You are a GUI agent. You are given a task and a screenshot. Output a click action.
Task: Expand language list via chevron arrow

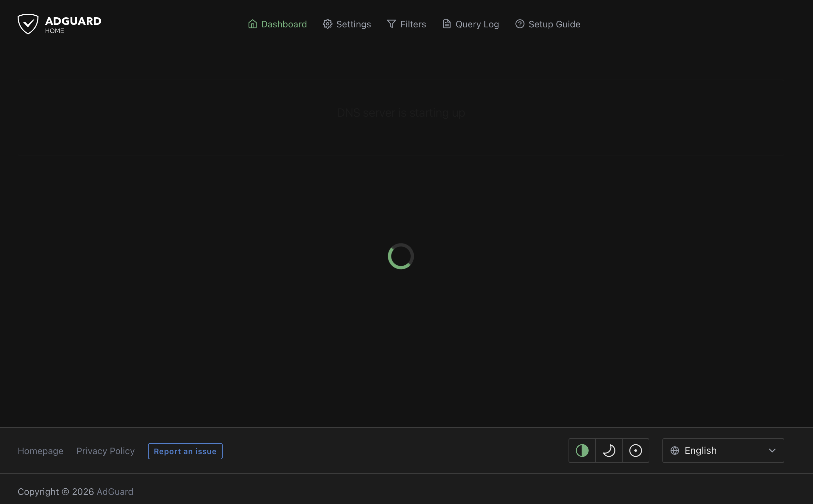772,451
